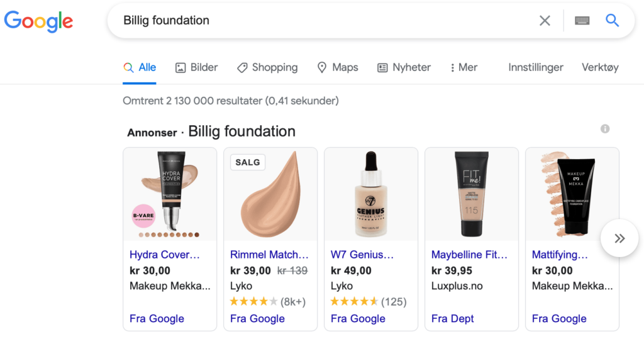This screenshot has height=339, width=644.
Task: Show next ads with double-chevron arrow
Action: pos(619,238)
